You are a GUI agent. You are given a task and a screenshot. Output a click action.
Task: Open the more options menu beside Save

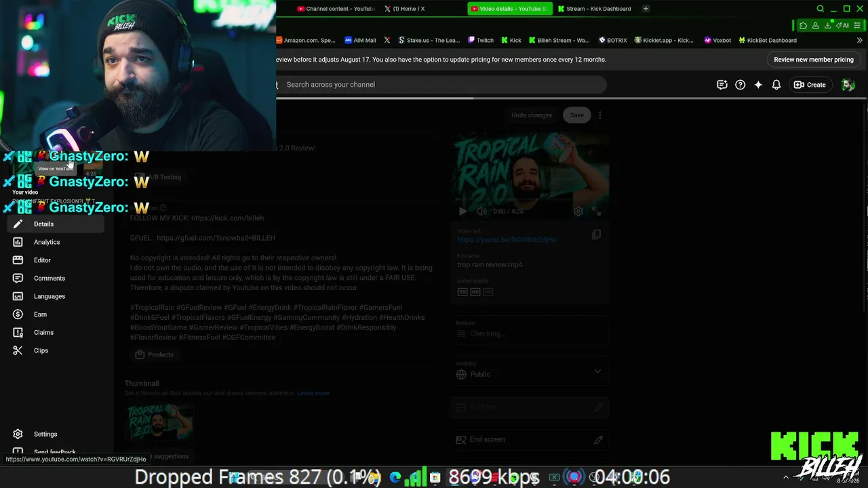[x=600, y=115]
